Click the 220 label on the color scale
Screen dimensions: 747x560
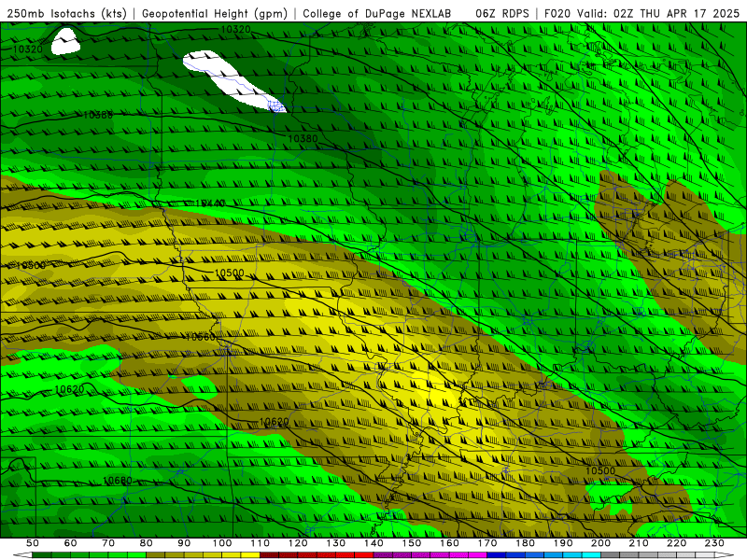coord(677,543)
